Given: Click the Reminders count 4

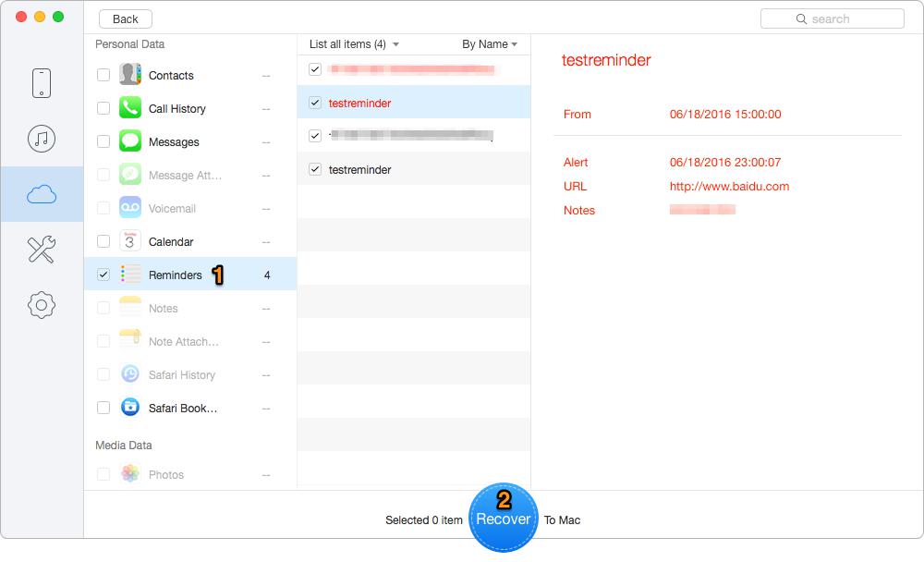Looking at the screenshot, I should click(x=267, y=275).
